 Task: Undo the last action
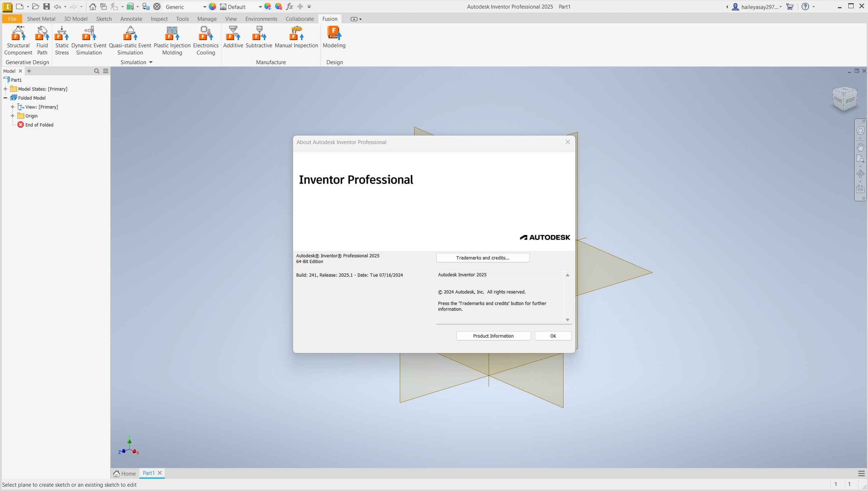click(57, 6)
